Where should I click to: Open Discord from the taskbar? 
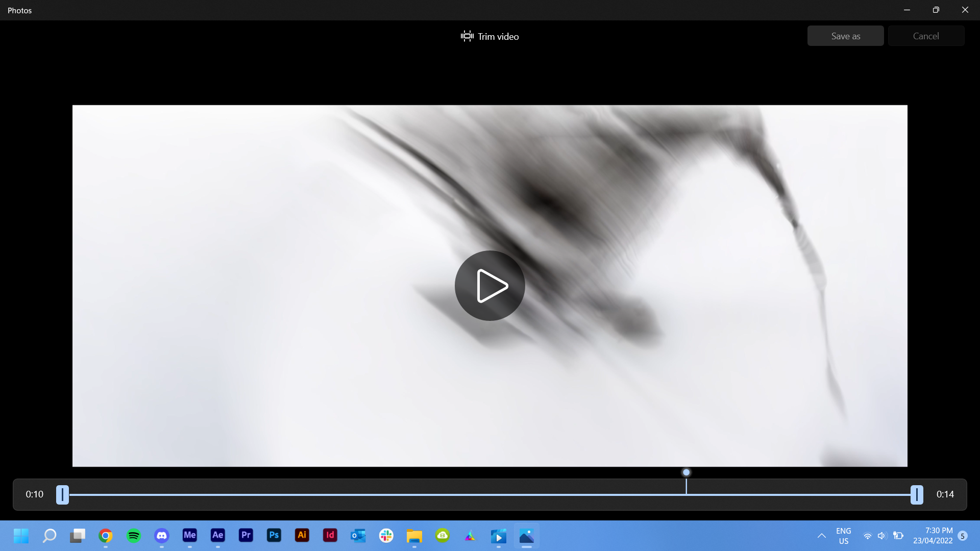click(161, 536)
